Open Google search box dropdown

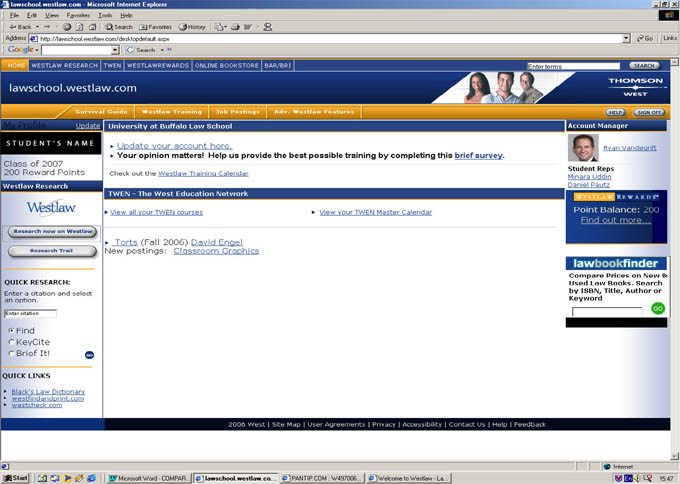pyautogui.click(x=114, y=50)
